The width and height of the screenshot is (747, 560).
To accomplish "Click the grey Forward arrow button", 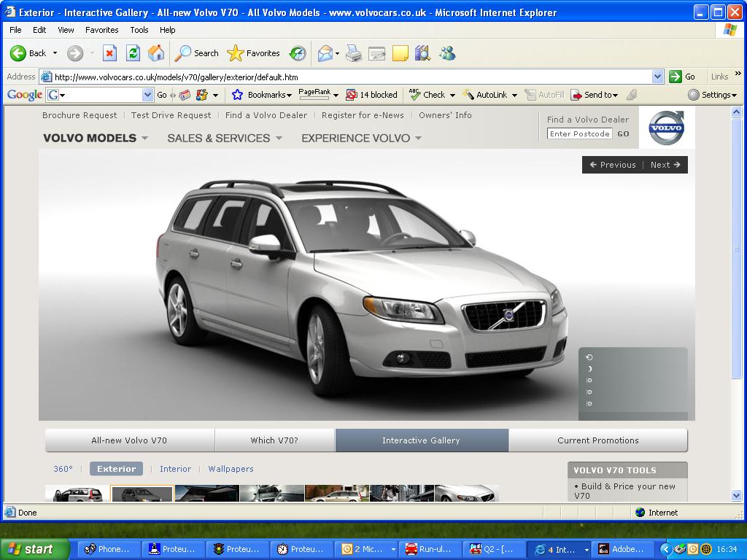I will (x=75, y=53).
